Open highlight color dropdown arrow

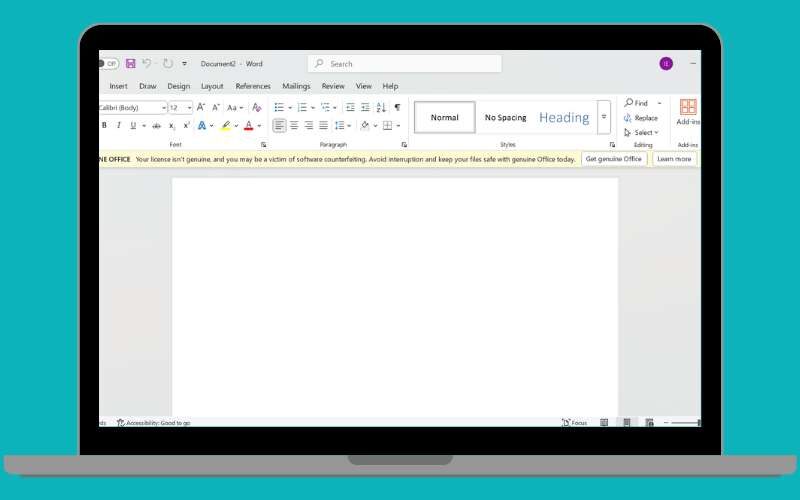coord(236,126)
